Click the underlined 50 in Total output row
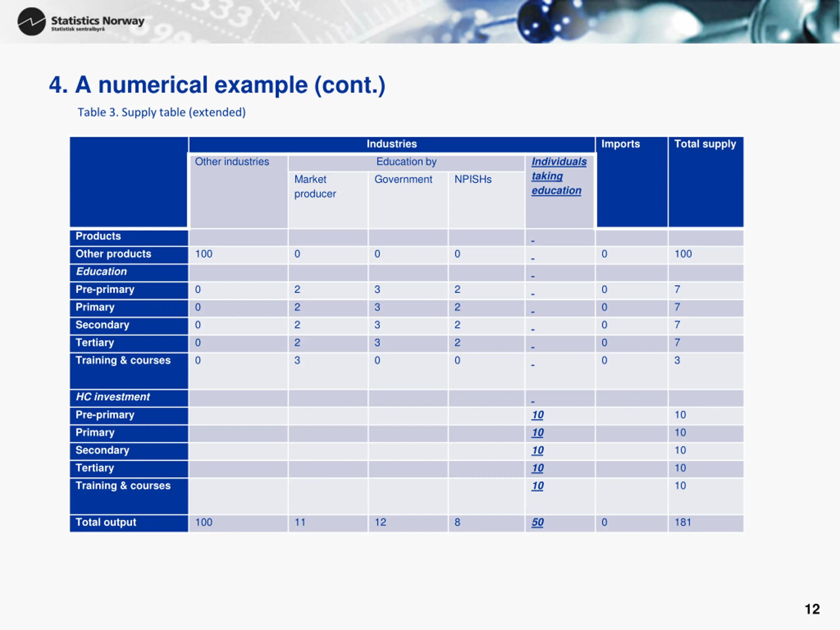This screenshot has width=840, height=630. click(x=537, y=522)
